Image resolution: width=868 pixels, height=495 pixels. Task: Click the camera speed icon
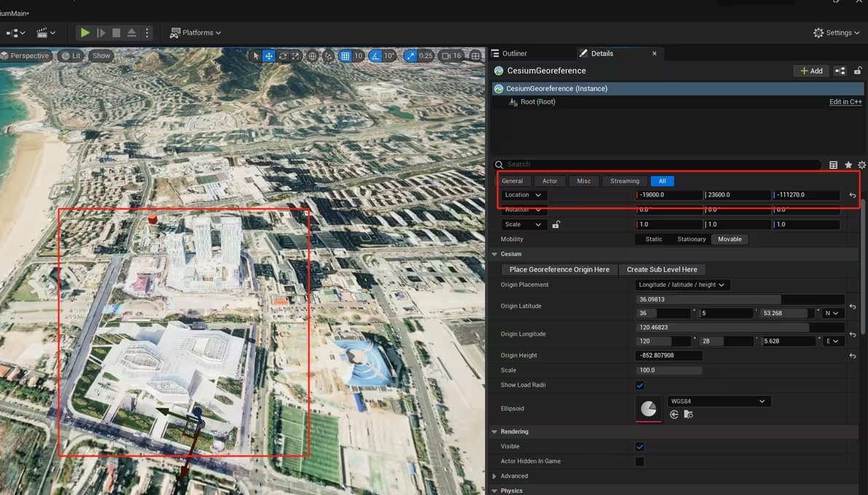click(x=445, y=56)
